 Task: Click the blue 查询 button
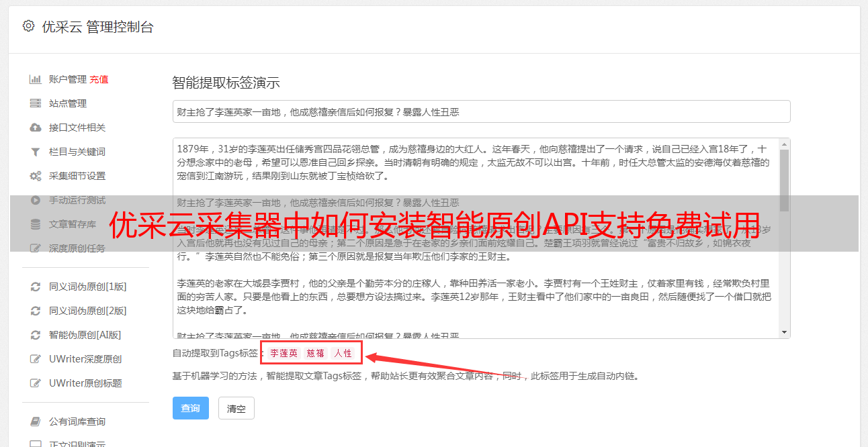coord(191,408)
